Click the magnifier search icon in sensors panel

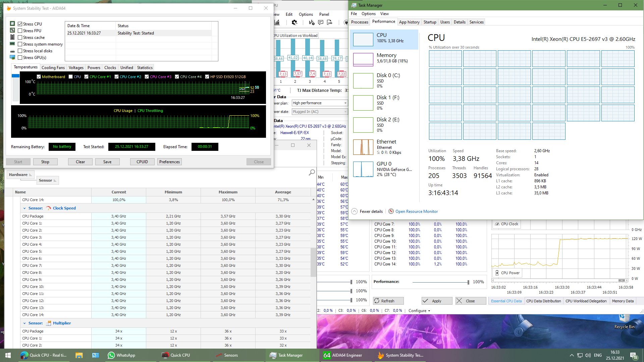click(312, 172)
